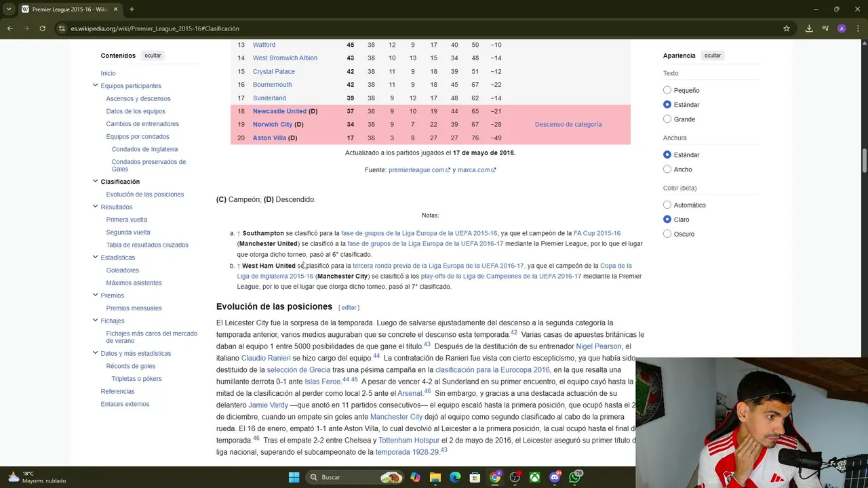Screen dimensions: 868x488
Task: Close the Premier League 2015-16 tab
Action: click(114, 9)
